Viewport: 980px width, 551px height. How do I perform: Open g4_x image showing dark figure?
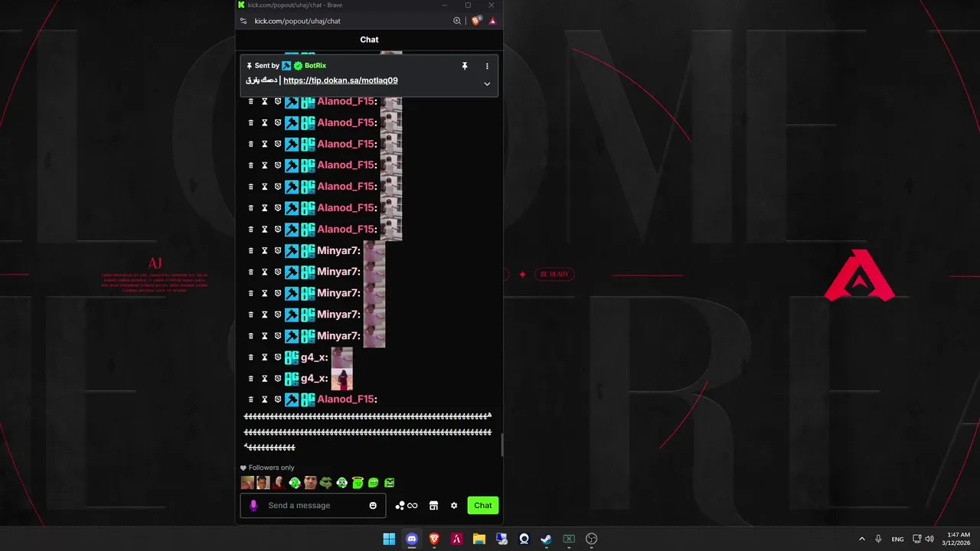342,379
